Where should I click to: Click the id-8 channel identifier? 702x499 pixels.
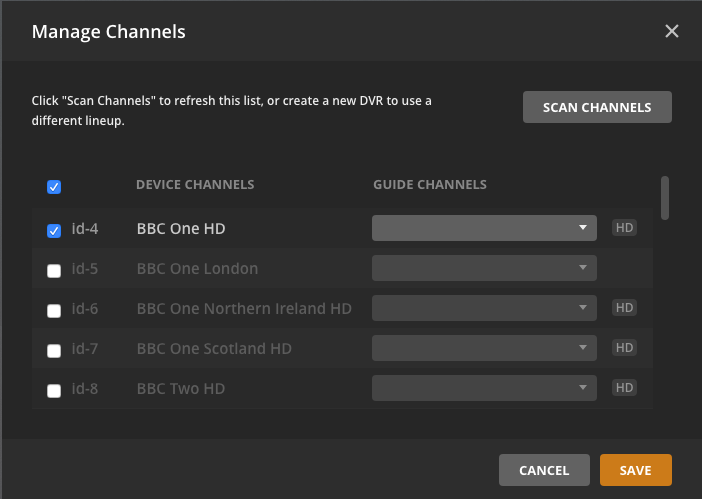coord(85,388)
